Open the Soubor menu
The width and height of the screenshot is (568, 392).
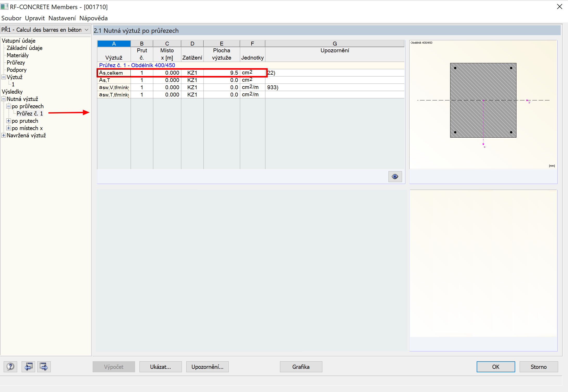(11, 18)
